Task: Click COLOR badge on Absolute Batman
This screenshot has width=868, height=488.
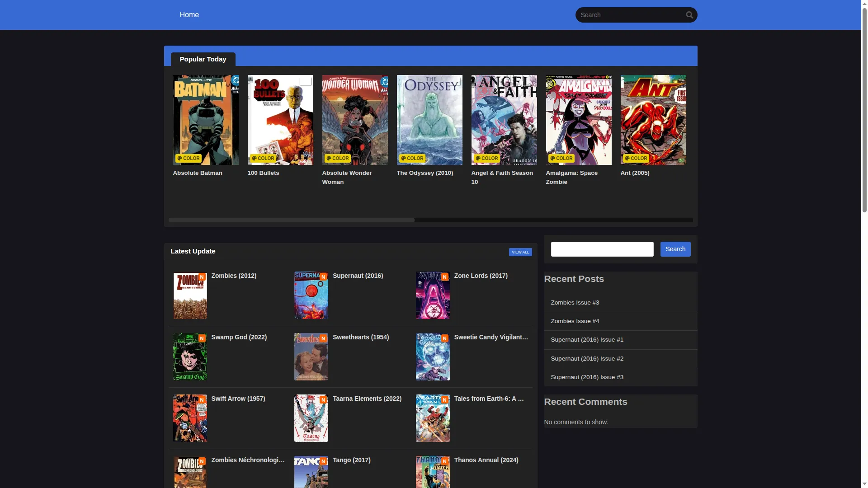Action: [x=188, y=158]
